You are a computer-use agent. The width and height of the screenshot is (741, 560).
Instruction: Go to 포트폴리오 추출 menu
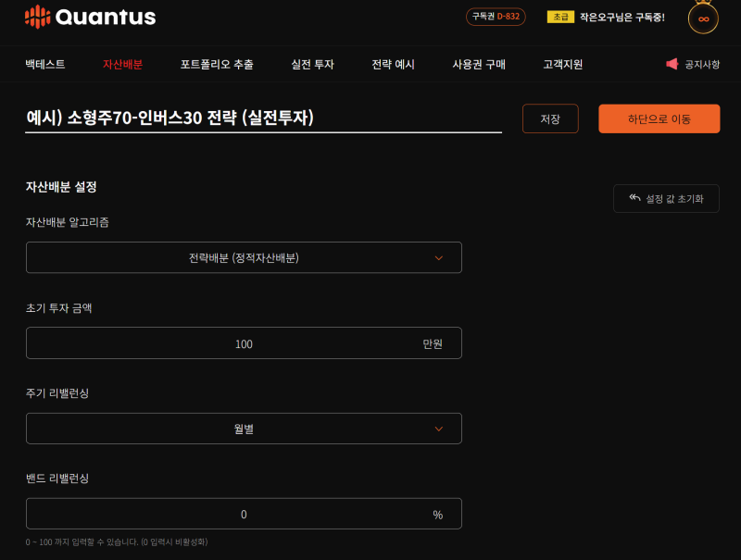coord(217,64)
